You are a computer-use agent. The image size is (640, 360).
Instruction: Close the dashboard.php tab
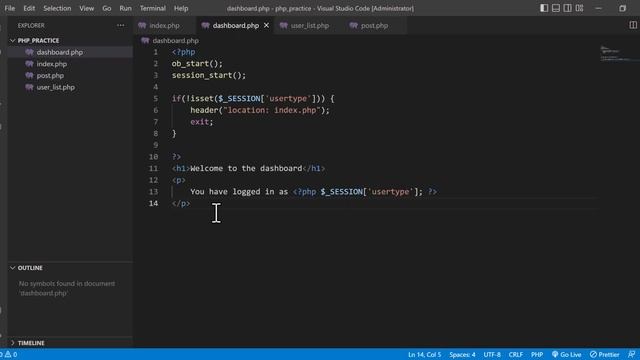(266, 25)
